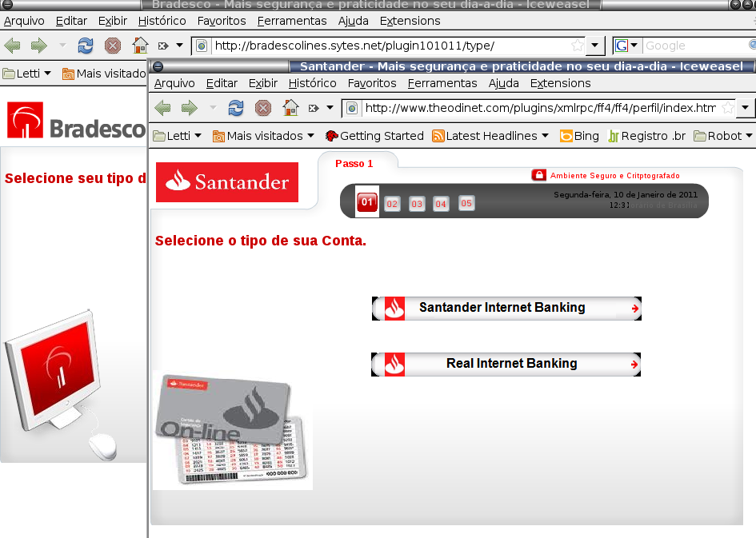Open Mais visitados folder in Bradesco window
This screenshot has width=756, height=538.
coord(104,74)
